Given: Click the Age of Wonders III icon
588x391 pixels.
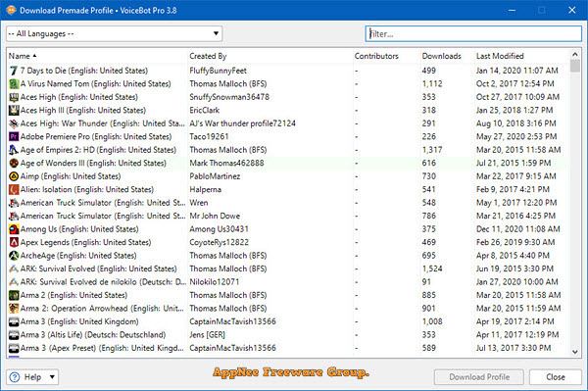Looking at the screenshot, I should tap(14, 163).
